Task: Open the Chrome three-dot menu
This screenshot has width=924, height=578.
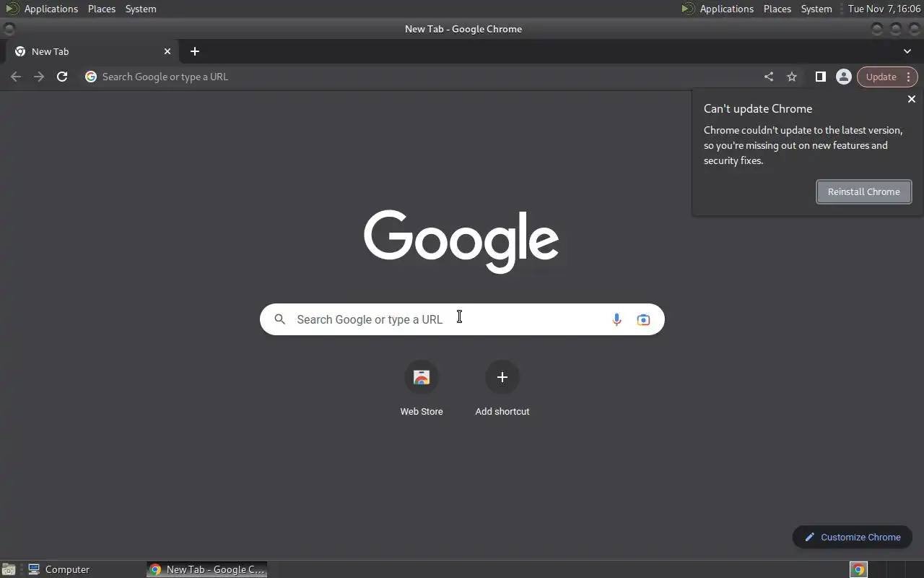Action: click(909, 77)
